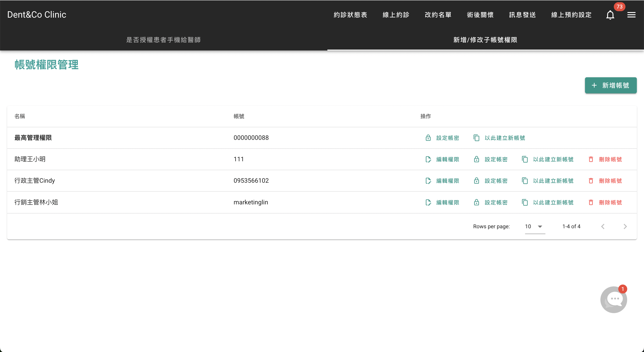The height and width of the screenshot is (352, 644).
Task: Click trash icon for 行政主管Cindy row
Action: (591, 181)
